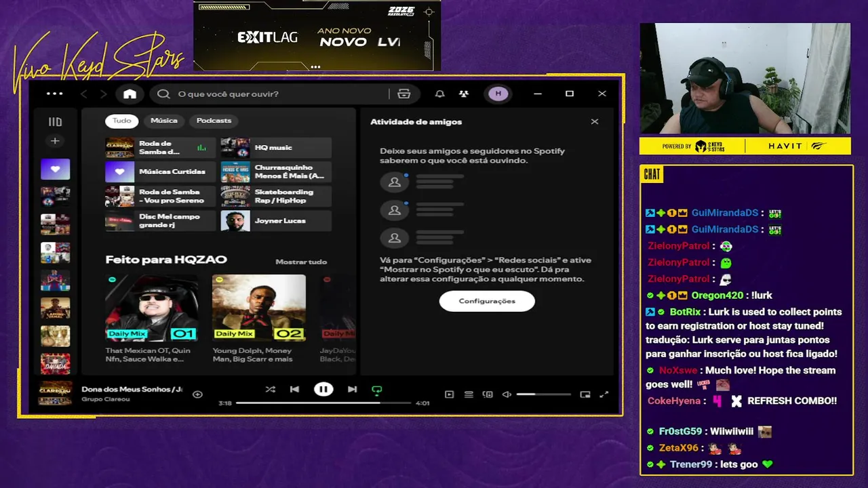Screen dimensions: 868x488
Task: Click the Configurações button
Action: [x=487, y=301]
